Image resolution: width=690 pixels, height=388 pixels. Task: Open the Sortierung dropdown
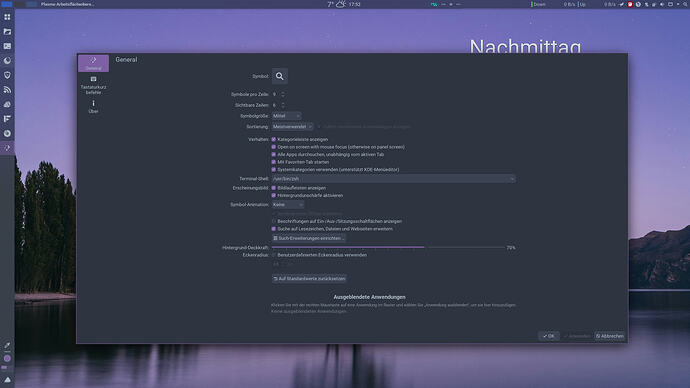[292, 126]
